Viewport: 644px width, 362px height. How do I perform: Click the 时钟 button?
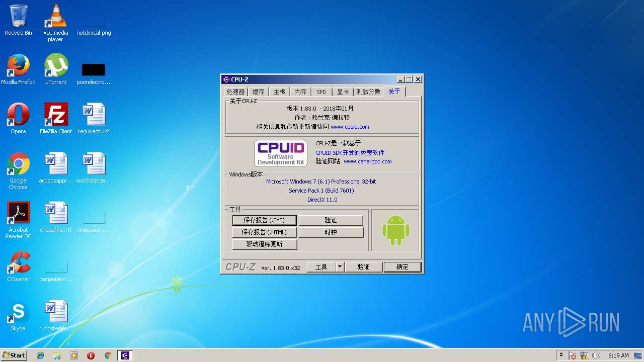[331, 232]
